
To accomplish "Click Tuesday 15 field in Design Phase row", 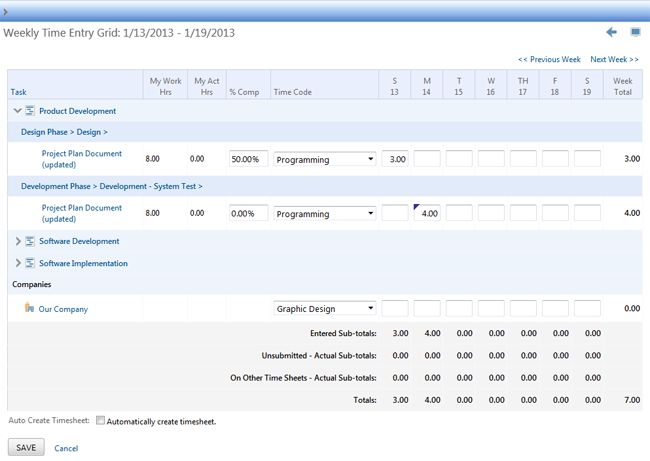I will click(x=459, y=159).
